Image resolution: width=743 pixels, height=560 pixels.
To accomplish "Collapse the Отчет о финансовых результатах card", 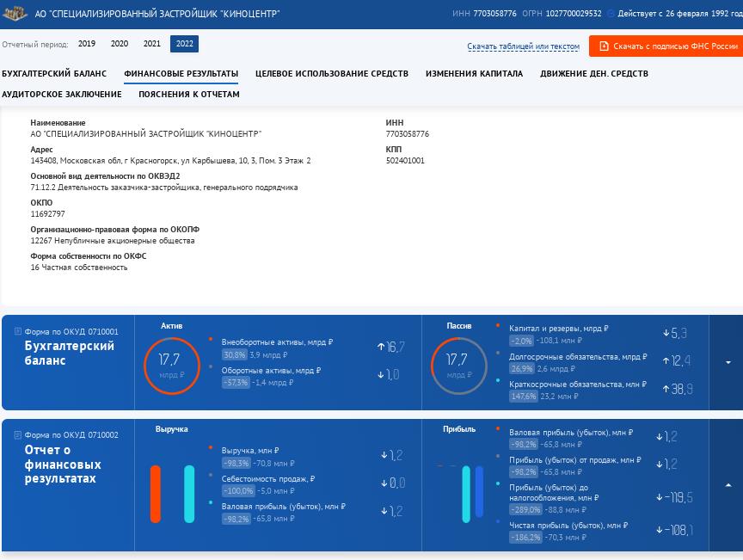I will [728, 485].
